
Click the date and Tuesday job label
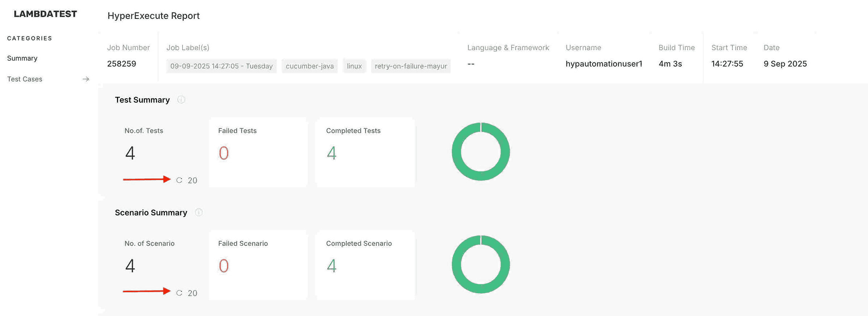(x=221, y=66)
